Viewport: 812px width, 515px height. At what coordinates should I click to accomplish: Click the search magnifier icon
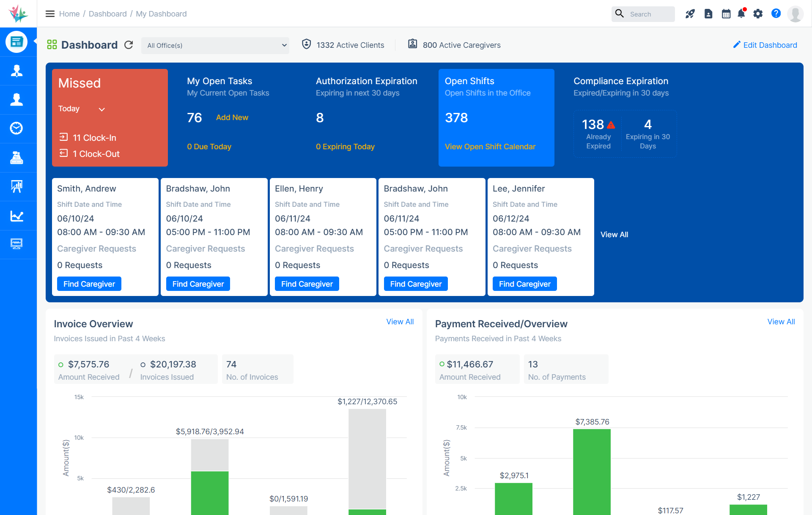point(620,14)
